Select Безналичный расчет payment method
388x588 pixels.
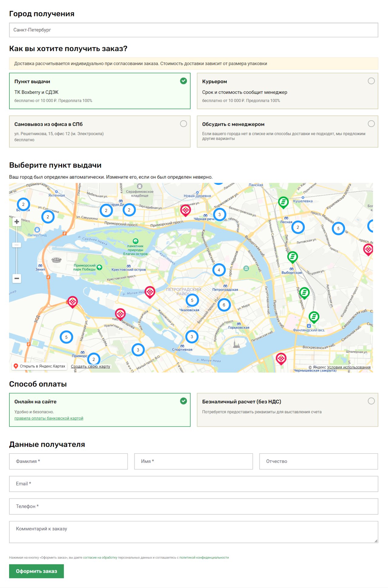287,410
